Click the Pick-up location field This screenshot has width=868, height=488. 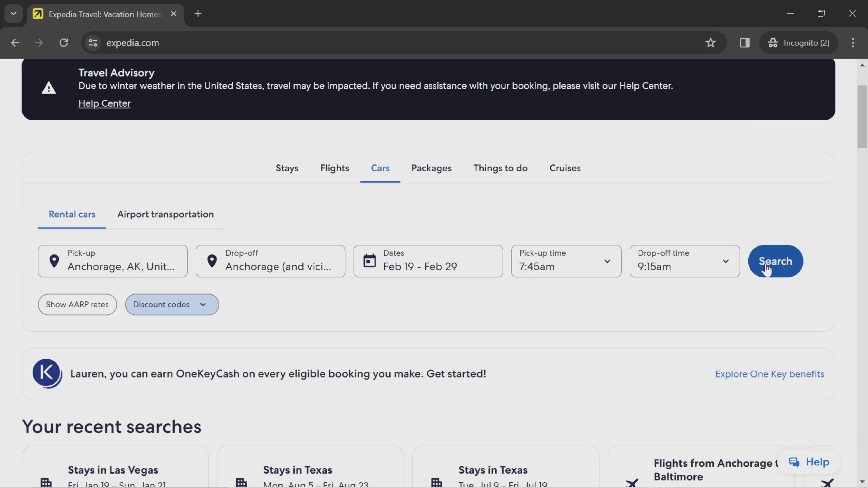click(113, 261)
